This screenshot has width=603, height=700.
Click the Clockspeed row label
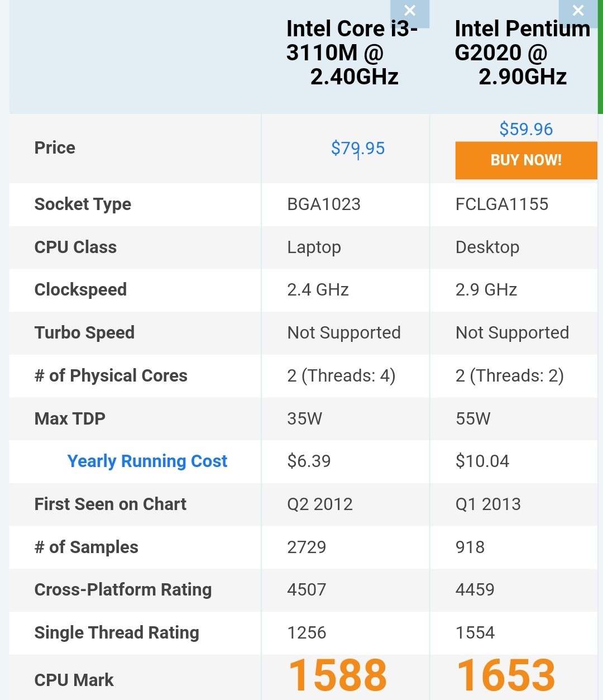click(80, 290)
